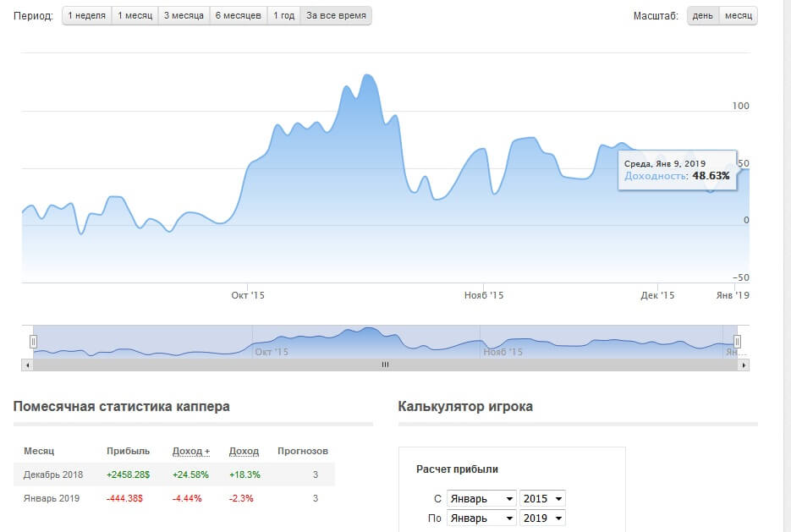Click the navigator scrollbar right arrow
Screen dimensions: 791x532
click(x=744, y=365)
